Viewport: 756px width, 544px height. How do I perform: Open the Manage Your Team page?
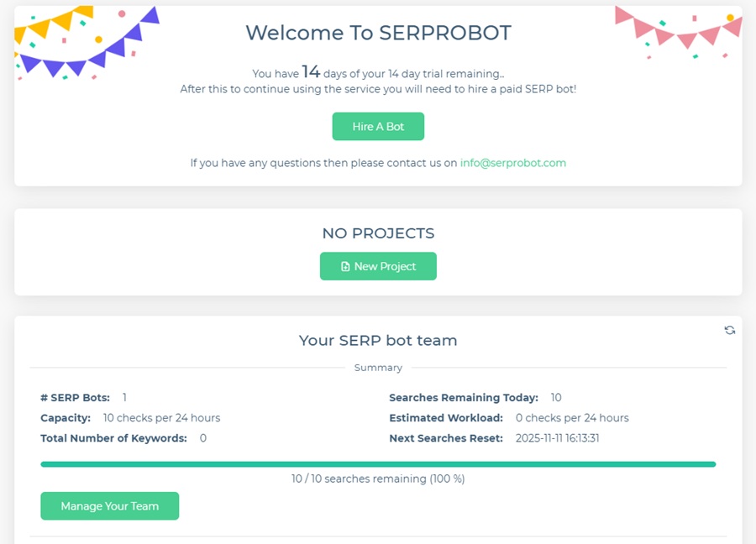(x=109, y=506)
